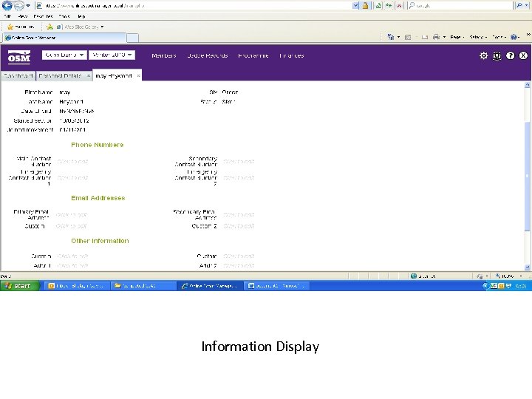The height and width of the screenshot is (399, 532).
Task: Click the read mail toolbar icon
Action: coord(424,37)
